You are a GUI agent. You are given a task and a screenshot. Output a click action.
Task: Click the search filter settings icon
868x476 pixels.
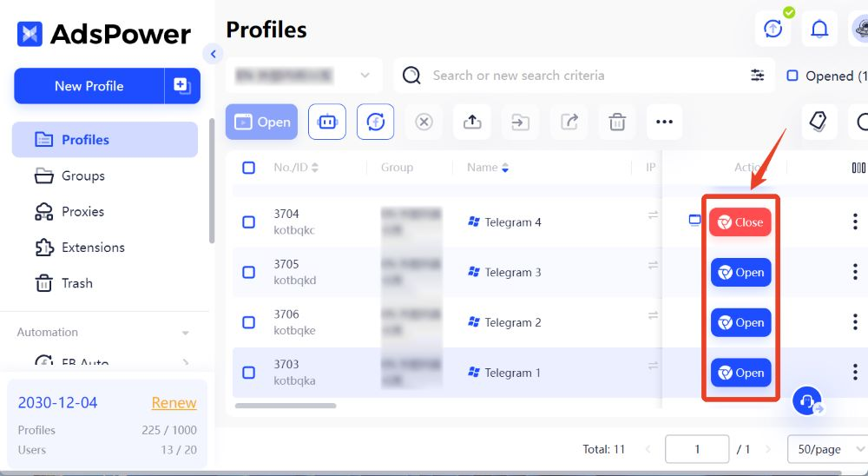click(758, 76)
